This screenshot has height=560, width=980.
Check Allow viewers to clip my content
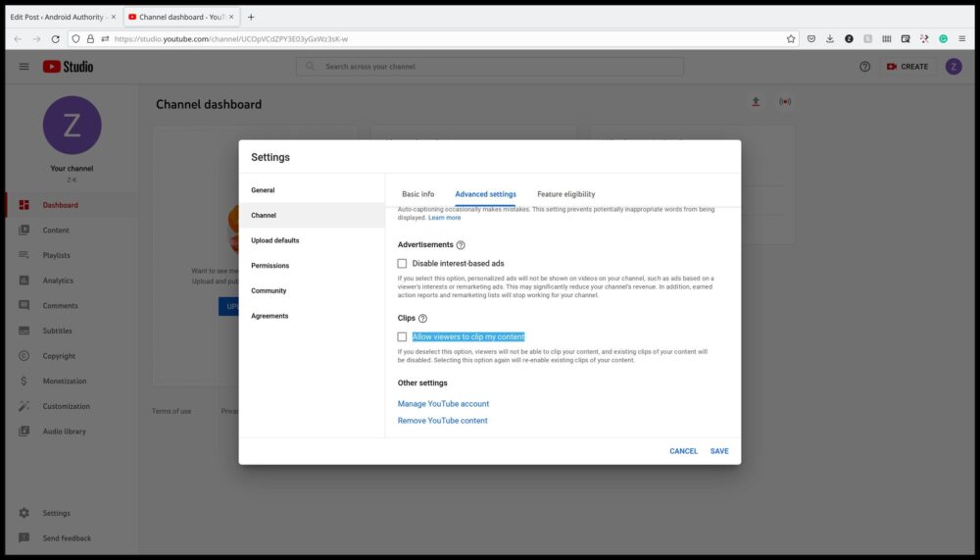pyautogui.click(x=402, y=336)
